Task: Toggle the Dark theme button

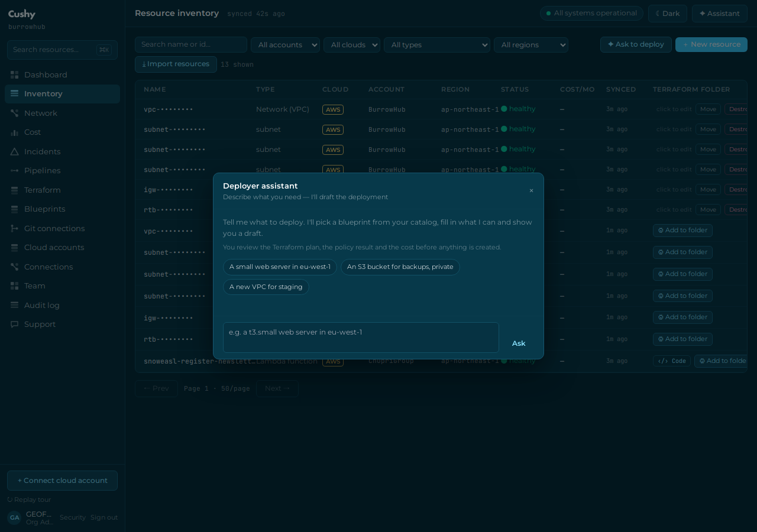Action: (668, 14)
